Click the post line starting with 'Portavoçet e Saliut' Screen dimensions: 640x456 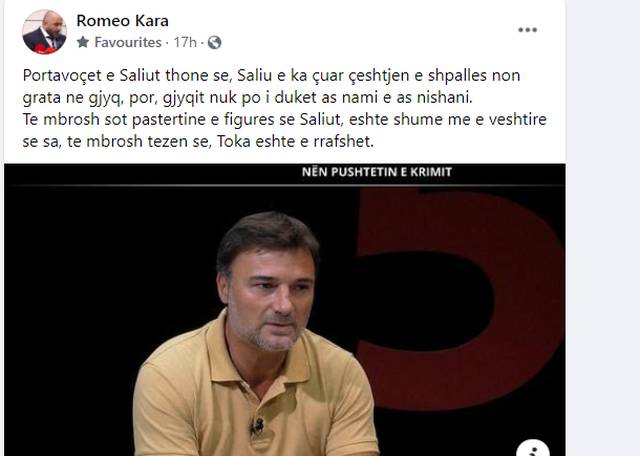point(271,76)
